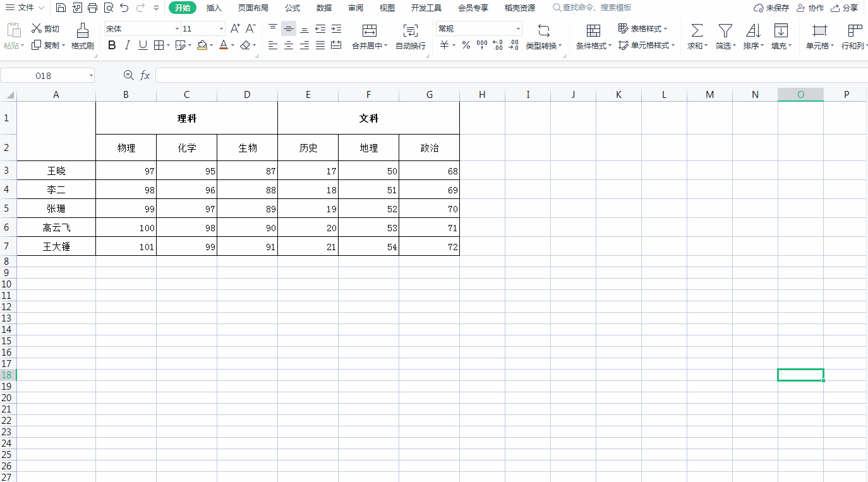868x482 pixels.
Task: Switch to the Data (数据) tab
Action: click(x=324, y=8)
